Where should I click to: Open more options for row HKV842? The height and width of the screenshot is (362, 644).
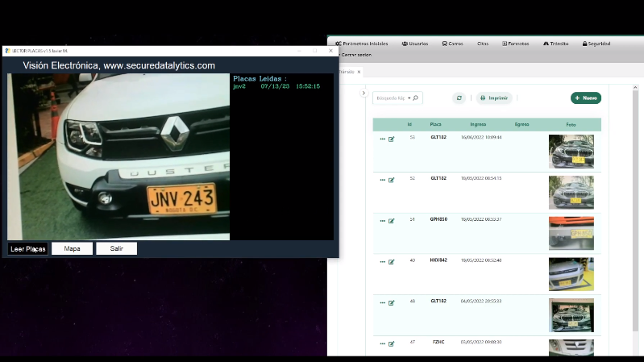(x=382, y=262)
